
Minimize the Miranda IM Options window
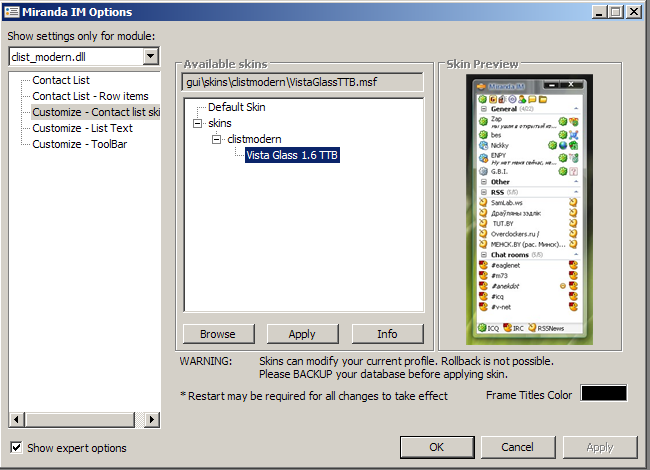tap(598, 12)
